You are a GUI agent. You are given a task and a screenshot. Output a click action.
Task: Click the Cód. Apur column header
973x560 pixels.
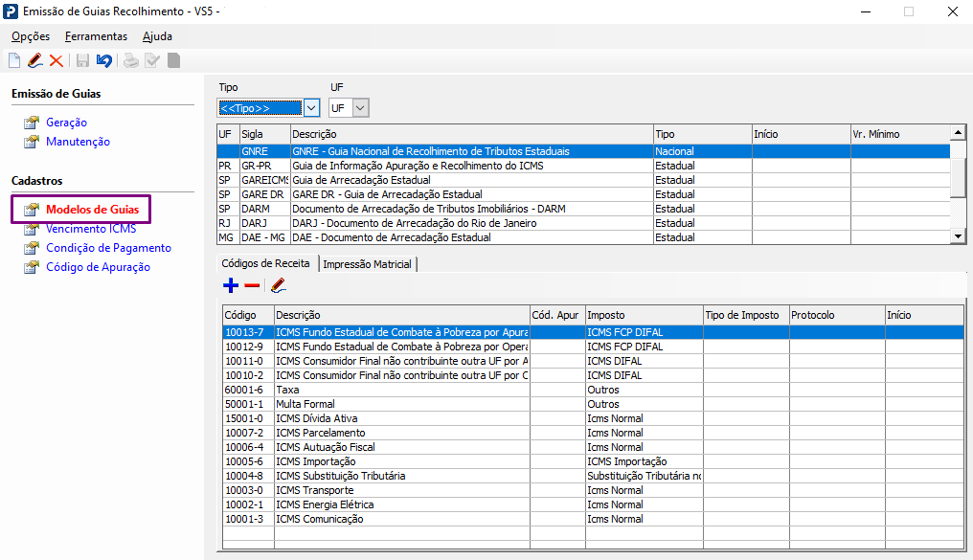[557, 315]
